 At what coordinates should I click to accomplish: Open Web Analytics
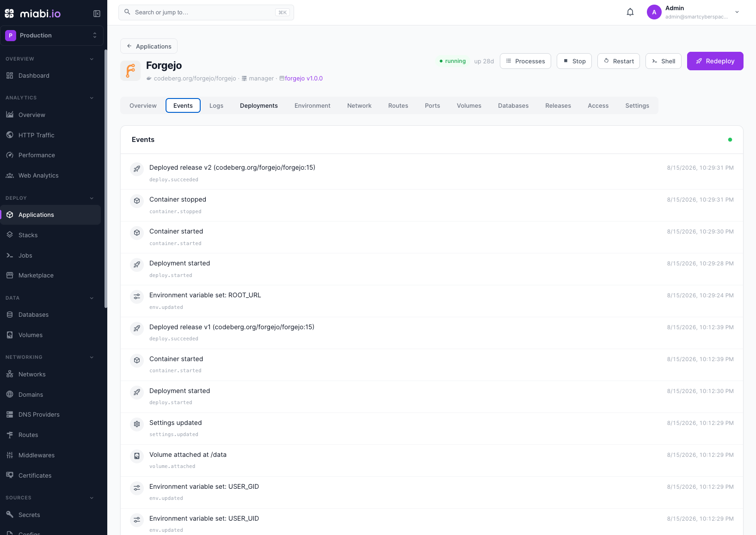coord(50,176)
